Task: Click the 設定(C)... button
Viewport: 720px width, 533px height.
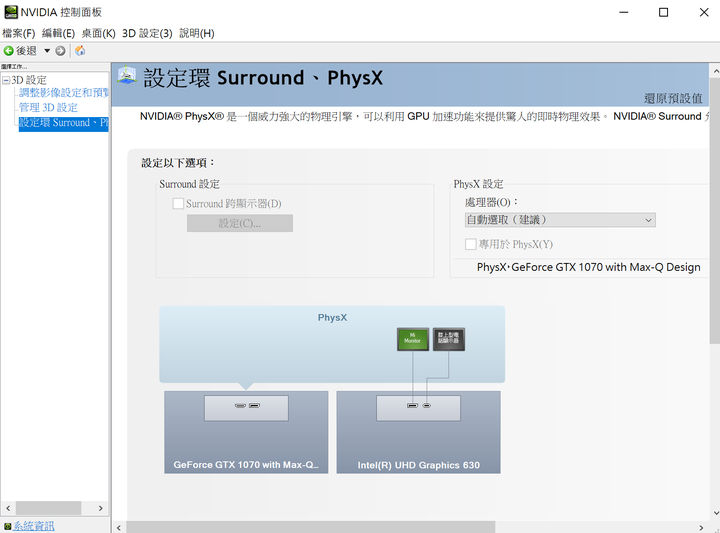Action: pos(240,223)
